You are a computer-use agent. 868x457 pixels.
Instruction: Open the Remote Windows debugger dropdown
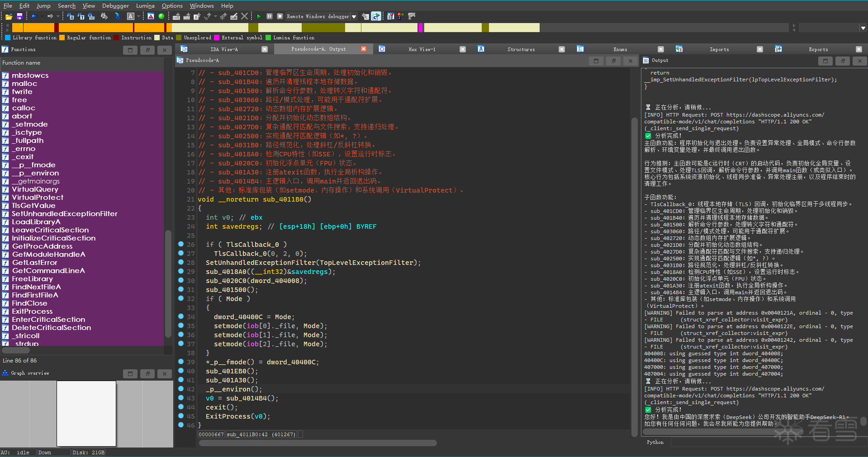coord(354,17)
